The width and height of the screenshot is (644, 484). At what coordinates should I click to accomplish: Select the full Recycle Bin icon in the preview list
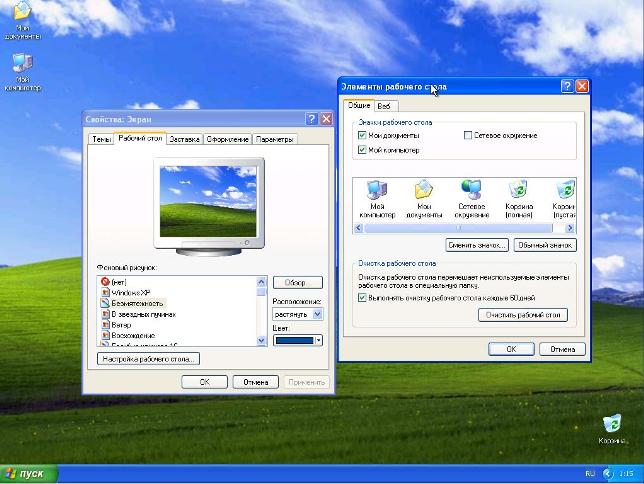(x=519, y=199)
